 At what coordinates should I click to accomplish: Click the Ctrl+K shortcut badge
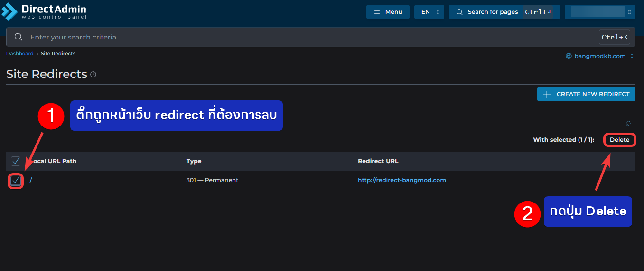coord(615,37)
